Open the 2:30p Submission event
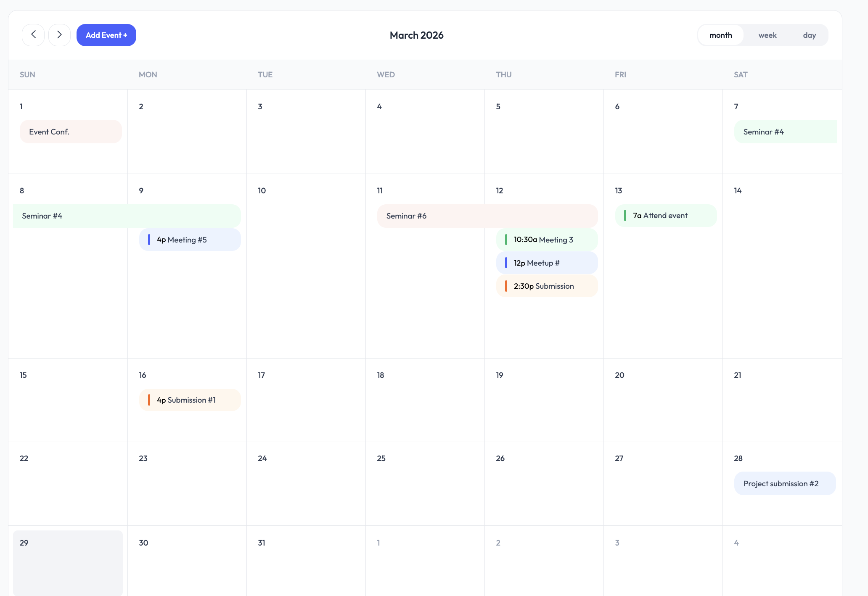This screenshot has height=596, width=868. [x=547, y=286]
